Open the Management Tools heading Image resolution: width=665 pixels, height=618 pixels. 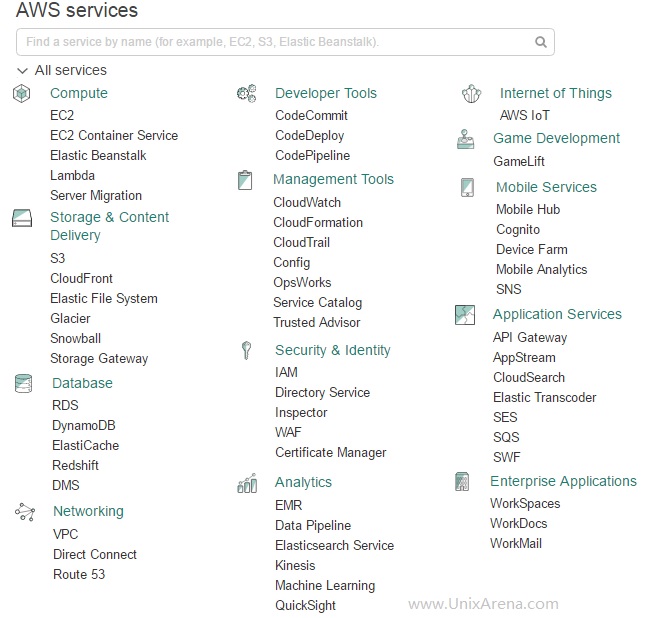click(x=333, y=179)
